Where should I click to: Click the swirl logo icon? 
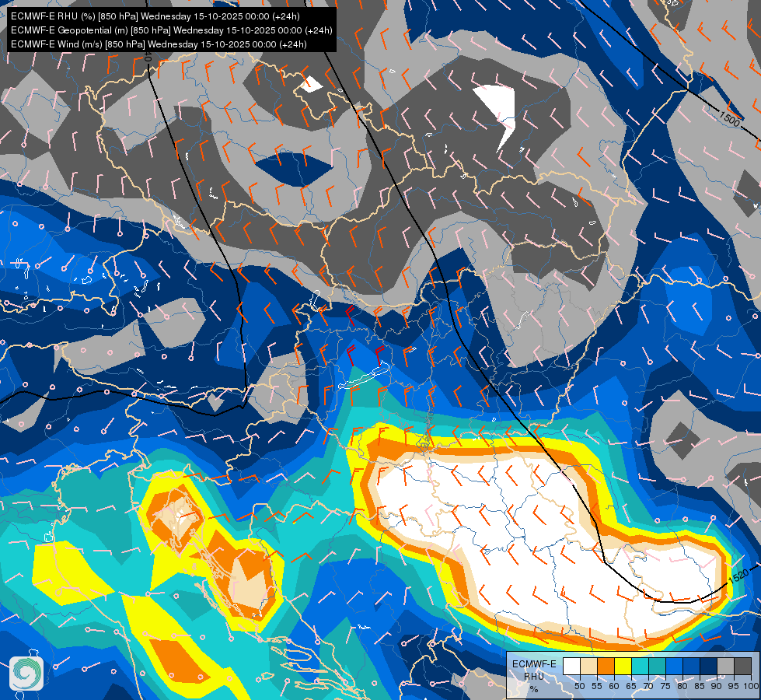pyautogui.click(x=26, y=673)
